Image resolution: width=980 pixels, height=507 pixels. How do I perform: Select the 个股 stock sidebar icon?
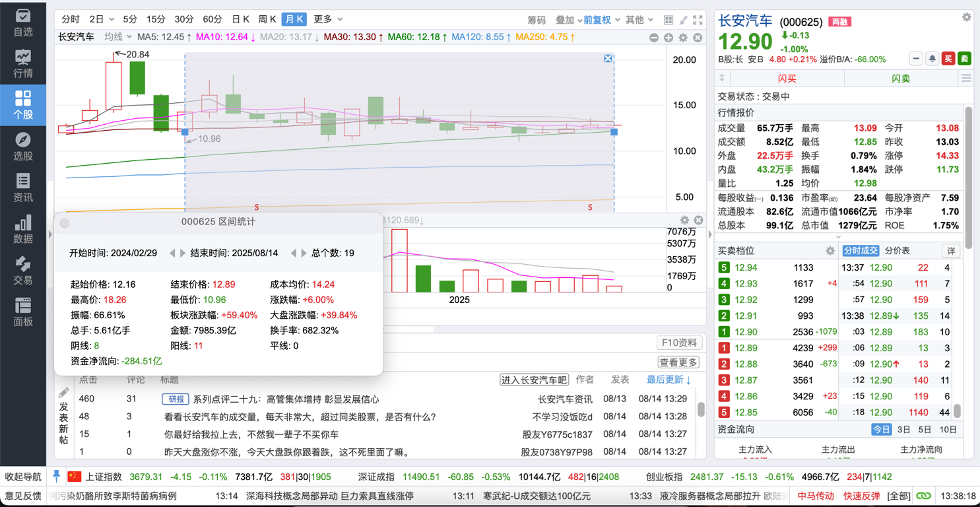22,105
